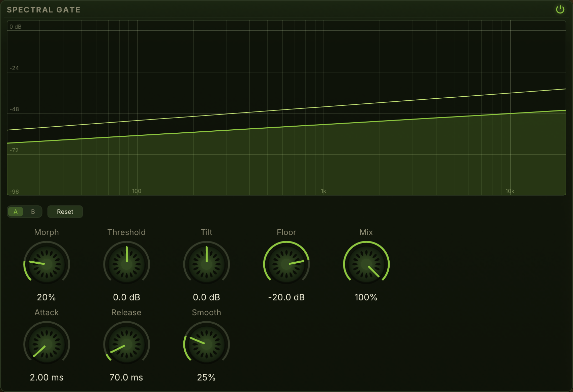Click the -96 dB label on the graph
573x392 pixels.
[x=14, y=192]
